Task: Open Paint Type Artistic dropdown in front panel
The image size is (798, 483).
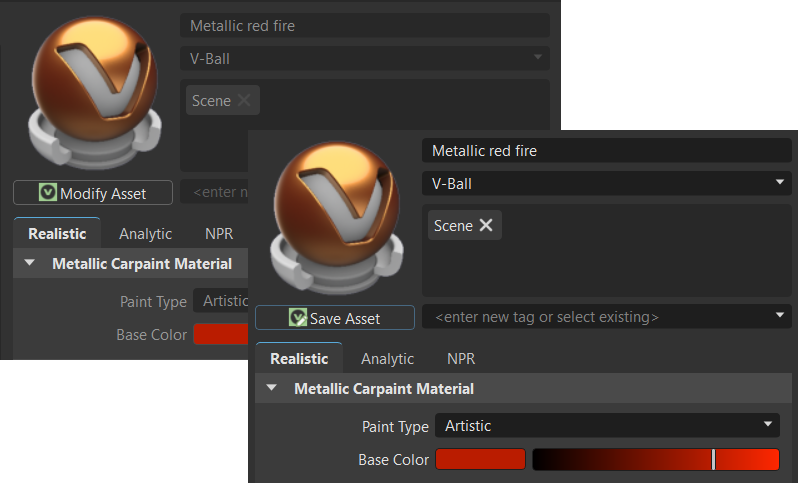Action: (x=607, y=425)
